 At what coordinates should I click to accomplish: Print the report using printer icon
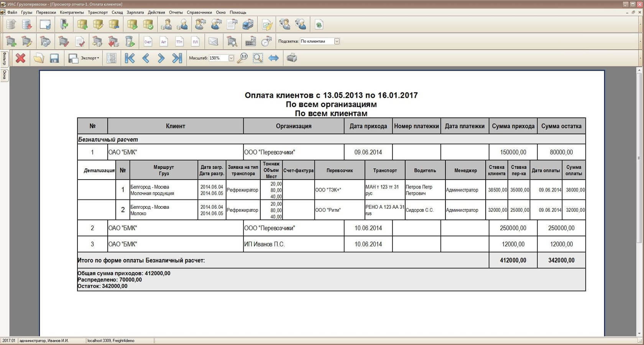coord(292,58)
